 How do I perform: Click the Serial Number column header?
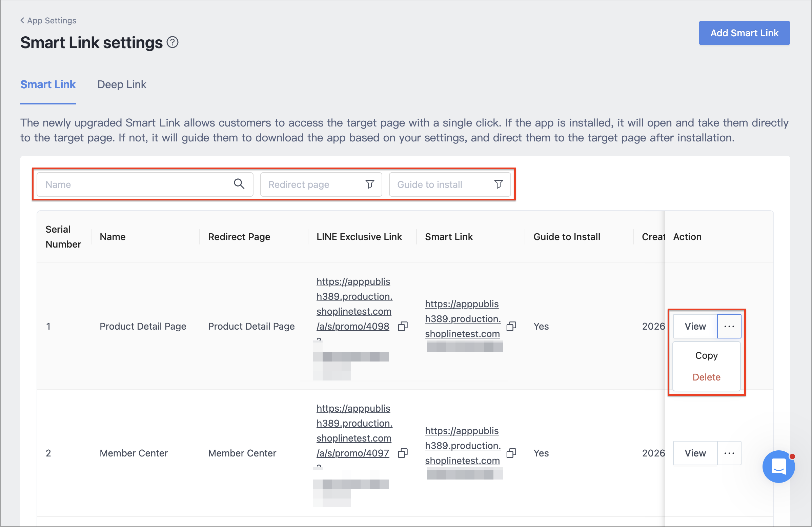[63, 236]
